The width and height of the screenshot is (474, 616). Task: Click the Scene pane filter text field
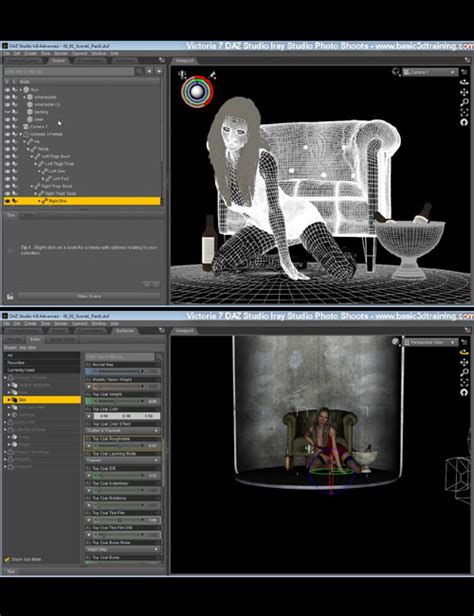pyautogui.click(x=69, y=72)
